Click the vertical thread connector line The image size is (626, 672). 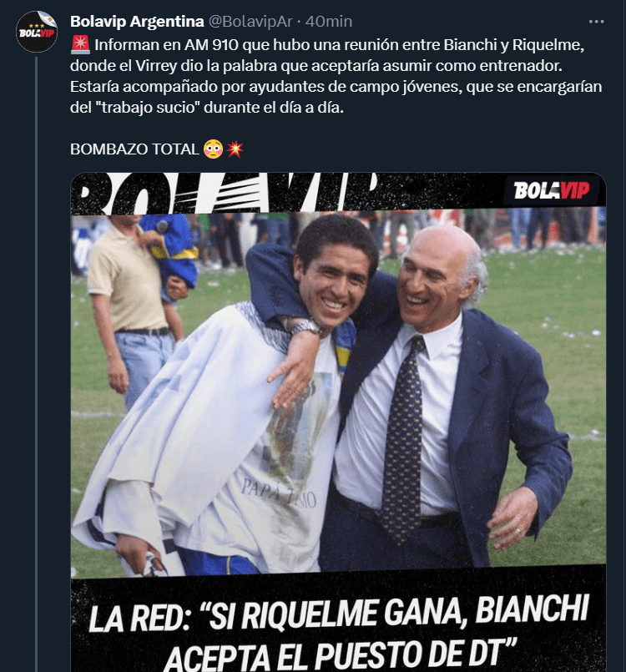(x=37, y=364)
